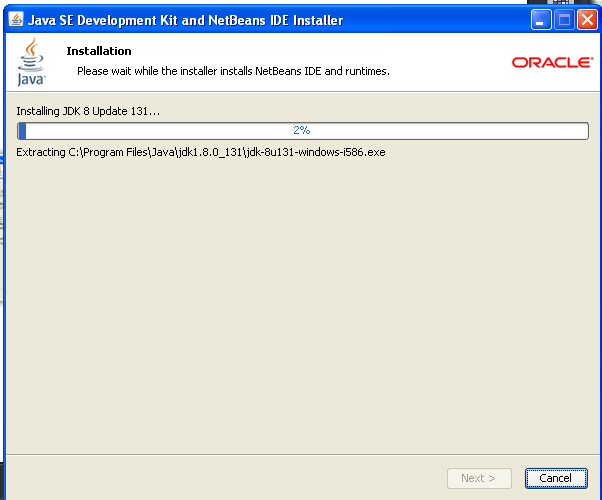Click the Java logo in the header
The width and height of the screenshot is (602, 500).
click(31, 62)
